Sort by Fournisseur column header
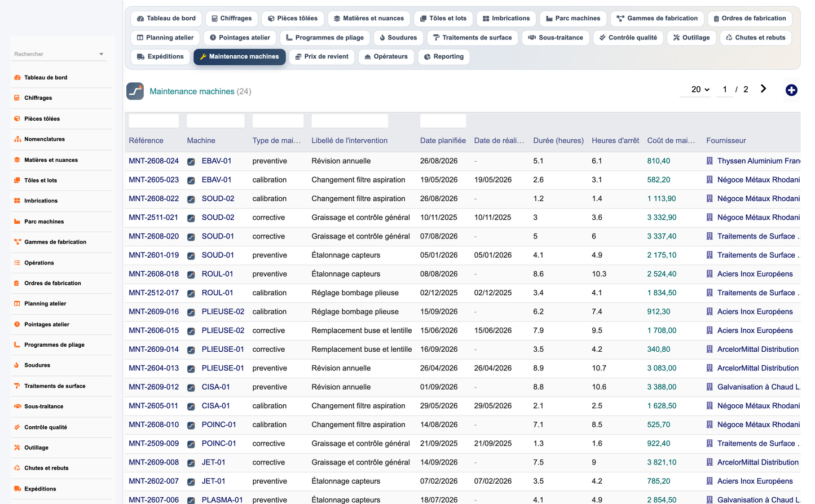This screenshot has height=504, width=815. pos(726,140)
